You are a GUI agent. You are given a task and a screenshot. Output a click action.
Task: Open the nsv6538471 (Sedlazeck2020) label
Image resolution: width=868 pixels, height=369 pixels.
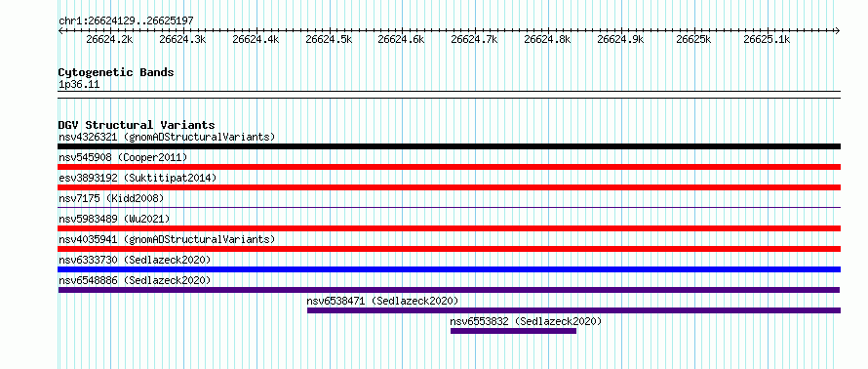point(382,301)
